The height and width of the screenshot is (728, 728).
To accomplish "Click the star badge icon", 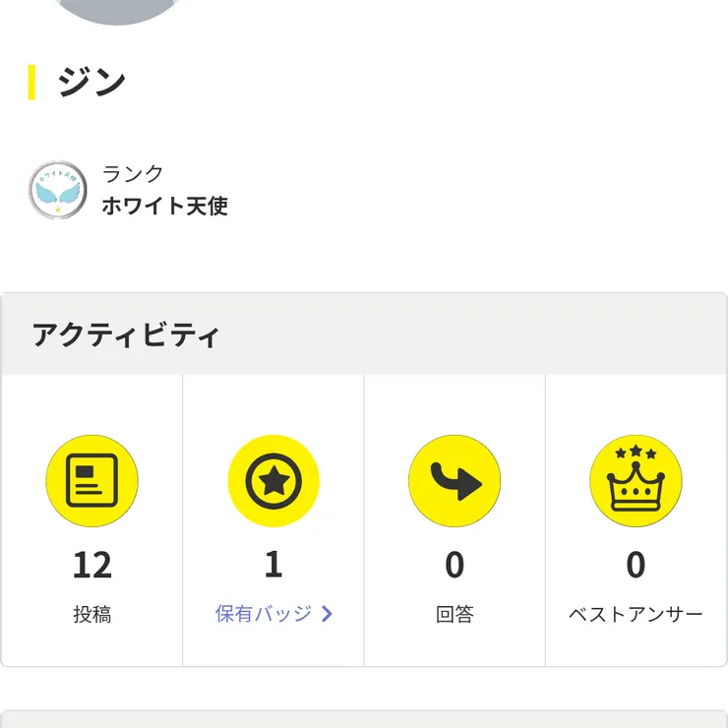I will click(273, 480).
